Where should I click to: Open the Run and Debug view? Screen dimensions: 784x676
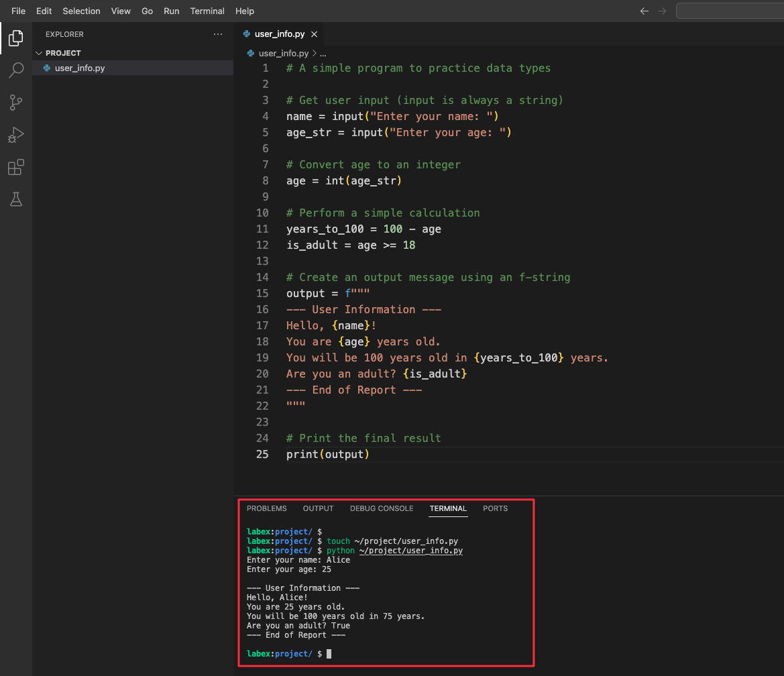(16, 135)
